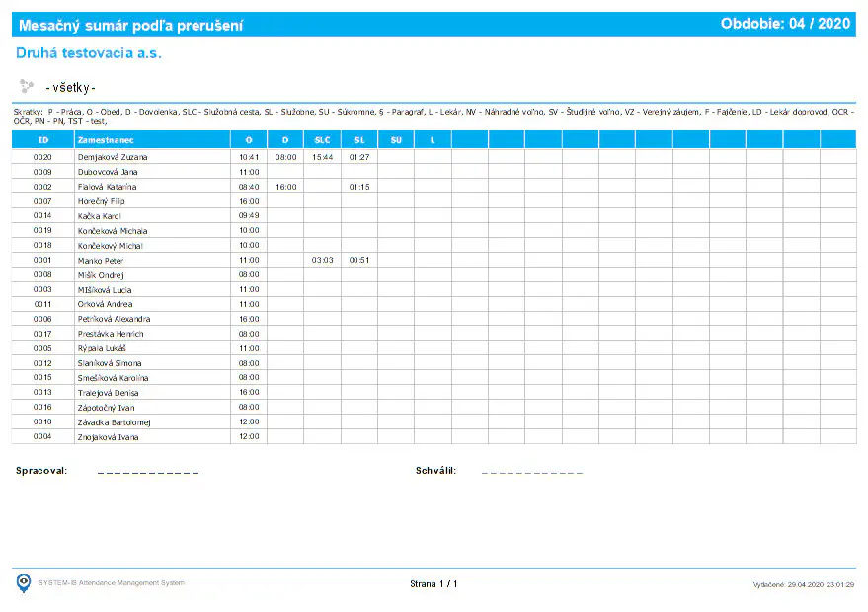Click ID cell 0001
Screen dimensions: 868x612
click(42, 260)
